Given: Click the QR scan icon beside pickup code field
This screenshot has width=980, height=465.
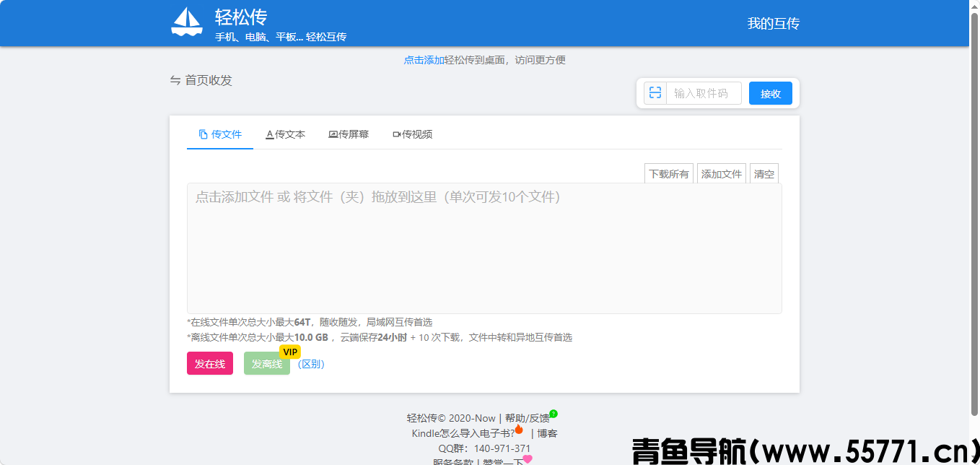Looking at the screenshot, I should 655,93.
